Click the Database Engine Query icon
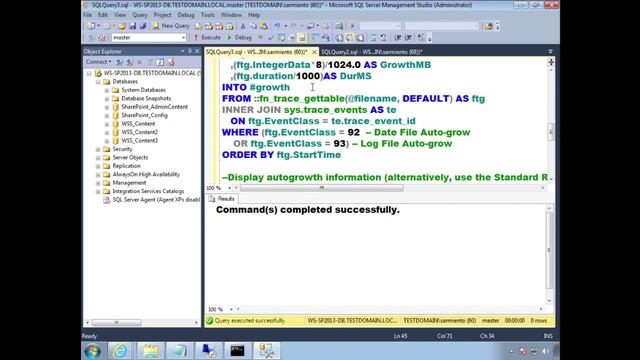640x360 pixels. tap(198, 26)
